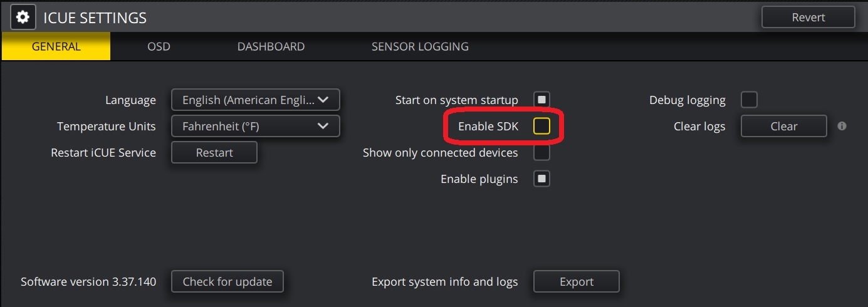This screenshot has height=307, width=868.
Task: Click the Revert button
Action: point(808,17)
